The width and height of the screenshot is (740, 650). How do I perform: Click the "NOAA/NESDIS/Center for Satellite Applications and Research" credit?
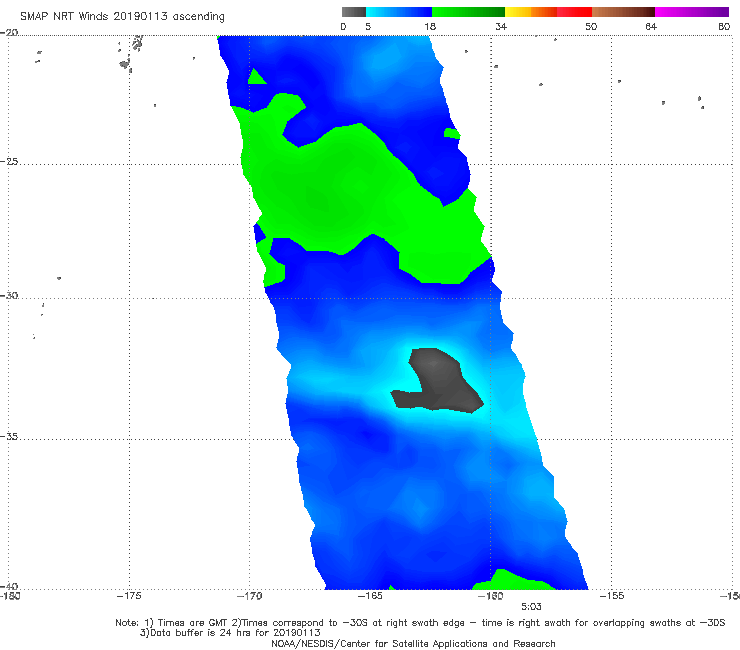tap(413, 643)
